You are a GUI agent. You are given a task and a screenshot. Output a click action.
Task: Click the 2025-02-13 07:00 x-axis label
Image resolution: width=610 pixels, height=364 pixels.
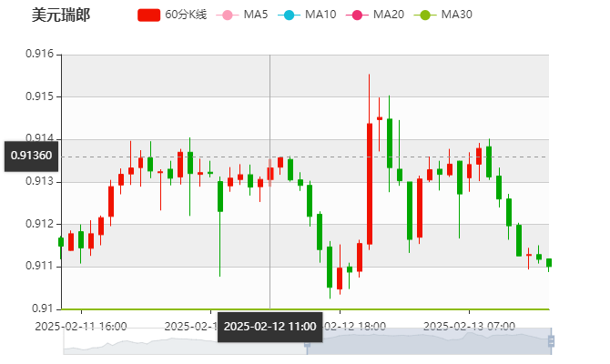(471, 326)
